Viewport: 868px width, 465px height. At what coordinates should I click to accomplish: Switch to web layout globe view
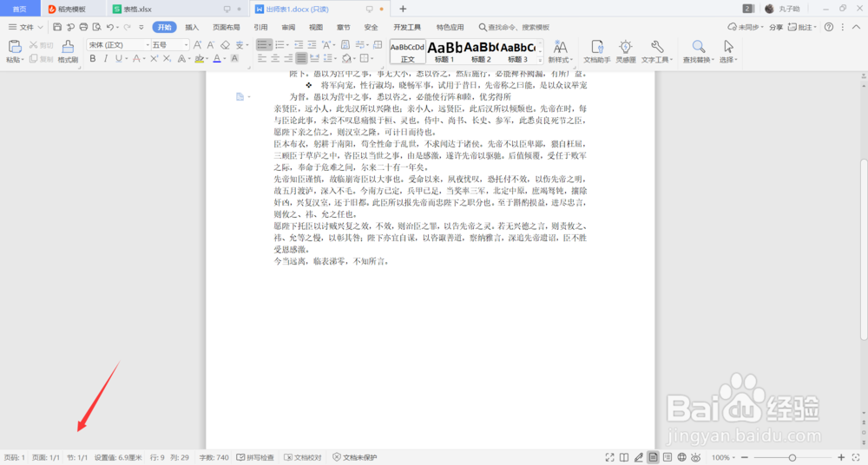click(681, 457)
